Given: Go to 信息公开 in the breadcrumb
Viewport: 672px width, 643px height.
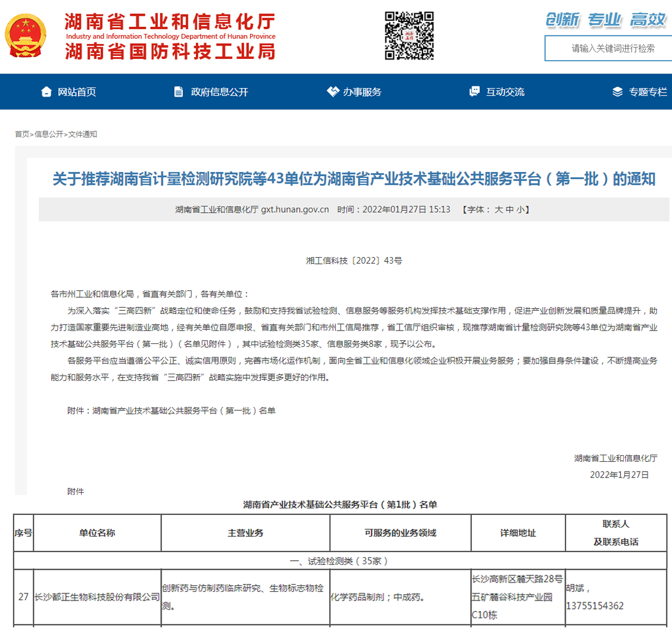Looking at the screenshot, I should tap(48, 134).
